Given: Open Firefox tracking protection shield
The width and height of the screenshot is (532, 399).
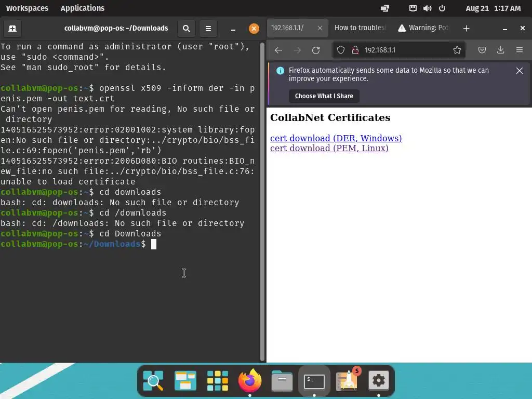Looking at the screenshot, I should (x=341, y=50).
